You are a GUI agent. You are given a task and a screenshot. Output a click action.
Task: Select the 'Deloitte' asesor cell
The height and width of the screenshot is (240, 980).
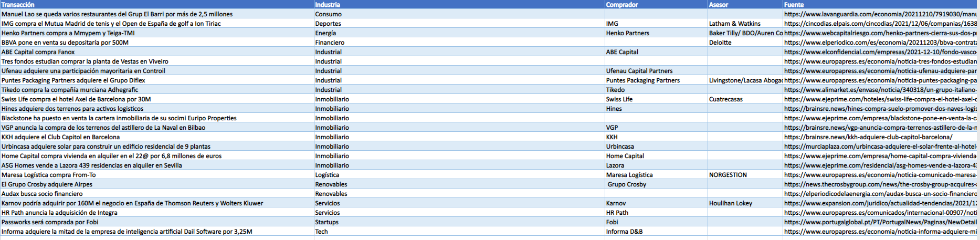click(745, 43)
